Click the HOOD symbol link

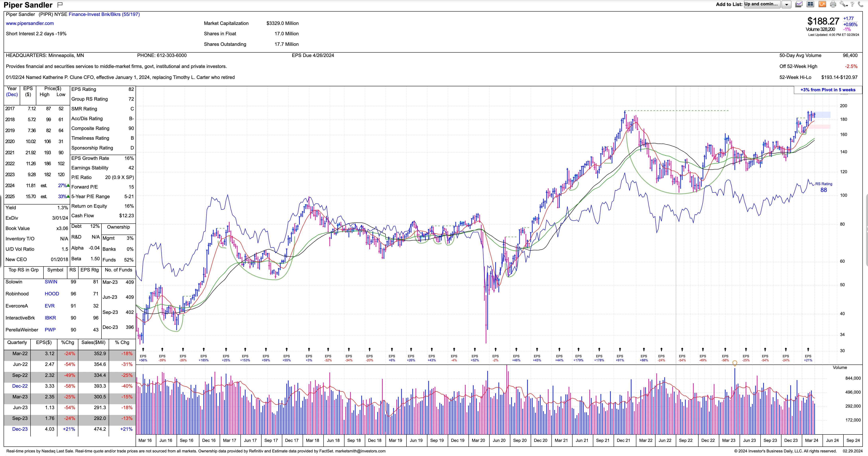[x=52, y=294]
